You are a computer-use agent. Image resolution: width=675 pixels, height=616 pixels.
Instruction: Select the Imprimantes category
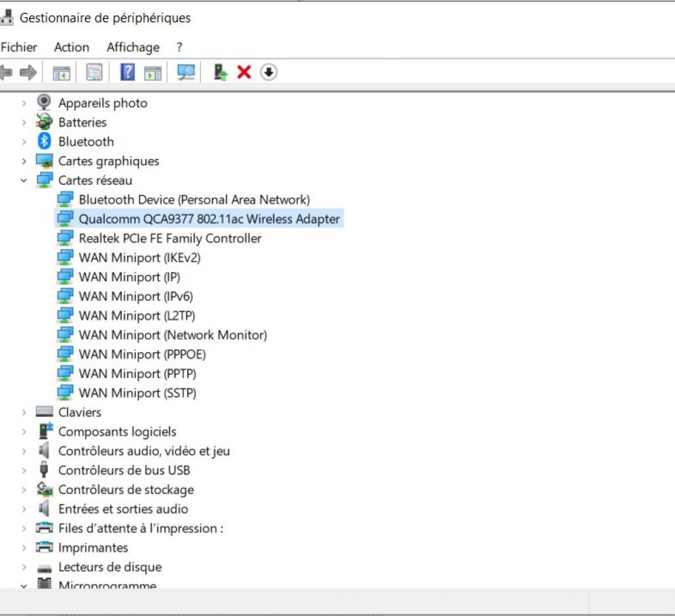click(x=93, y=548)
